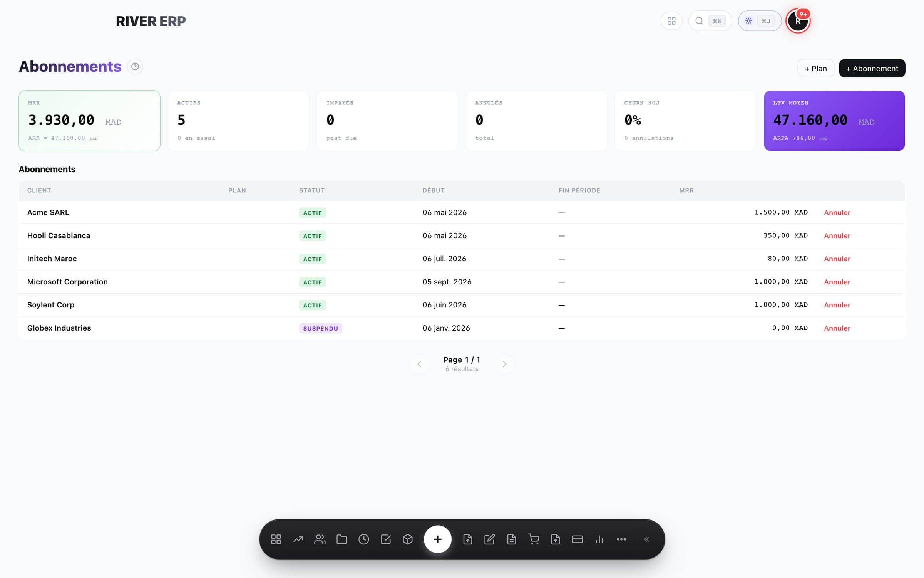Open the user avatar with 9+ badge
The height and width of the screenshot is (578, 924).
pos(798,21)
